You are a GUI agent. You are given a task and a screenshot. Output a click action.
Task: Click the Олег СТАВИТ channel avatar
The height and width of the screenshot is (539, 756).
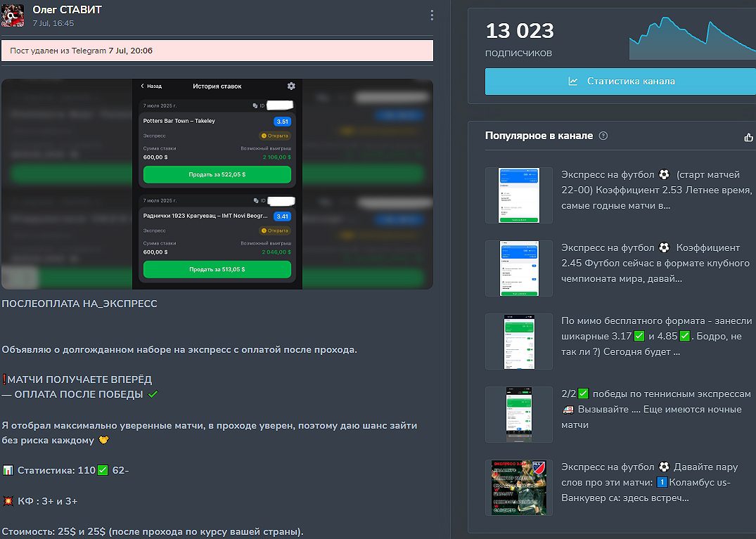click(x=13, y=15)
